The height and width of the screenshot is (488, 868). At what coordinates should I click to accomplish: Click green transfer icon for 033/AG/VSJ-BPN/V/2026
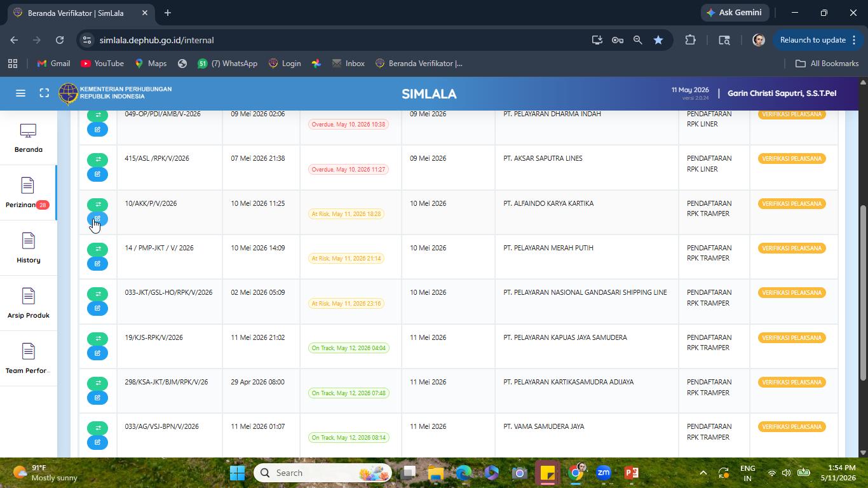[x=97, y=428]
